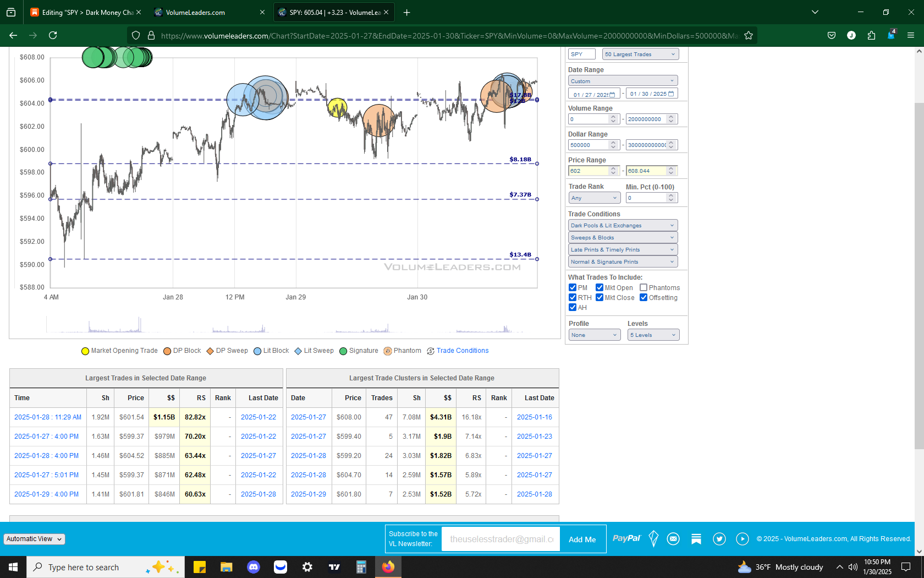Open the Firefox application menu
The width and height of the screenshot is (924, 578).
click(911, 35)
